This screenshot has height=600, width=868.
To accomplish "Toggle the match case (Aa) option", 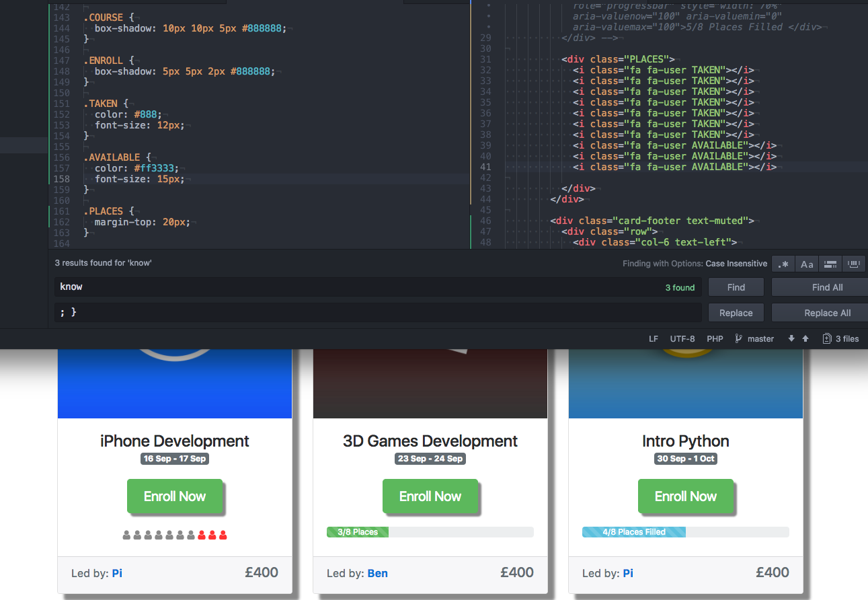I will [x=807, y=264].
